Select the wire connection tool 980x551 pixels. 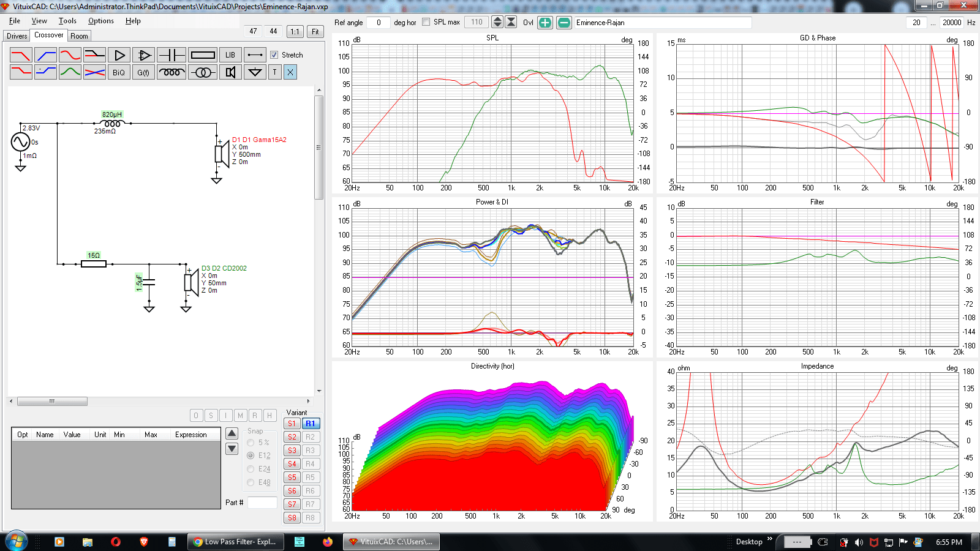255,55
